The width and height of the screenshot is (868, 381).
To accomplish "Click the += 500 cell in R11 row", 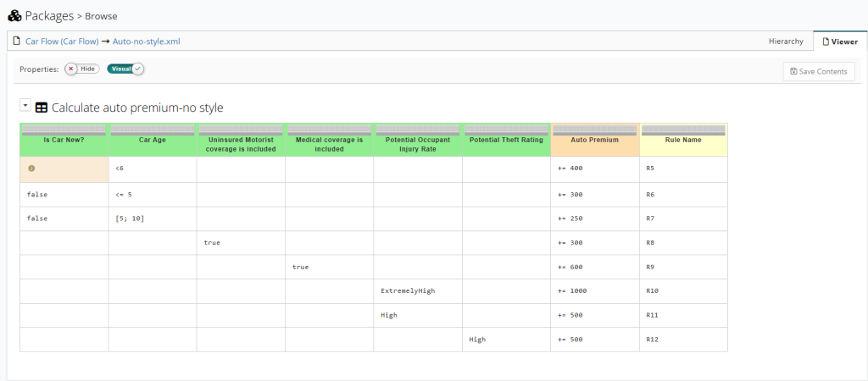I will pyautogui.click(x=595, y=315).
